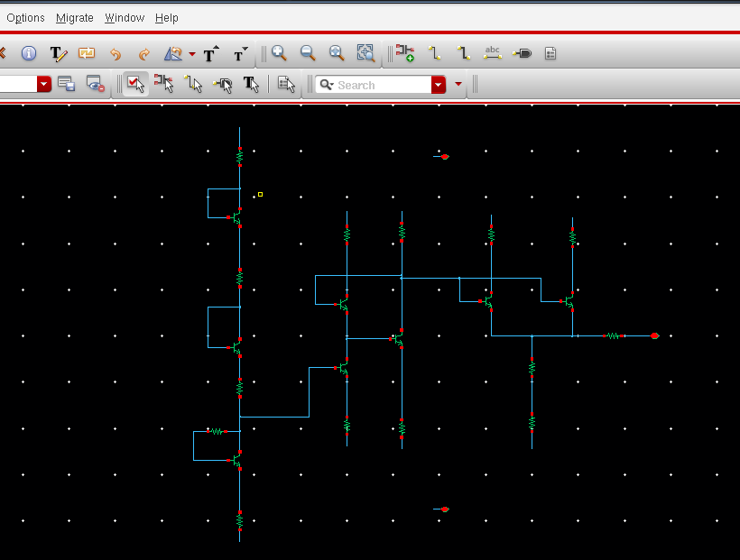Expand the workspace combo box dropdown

point(44,85)
